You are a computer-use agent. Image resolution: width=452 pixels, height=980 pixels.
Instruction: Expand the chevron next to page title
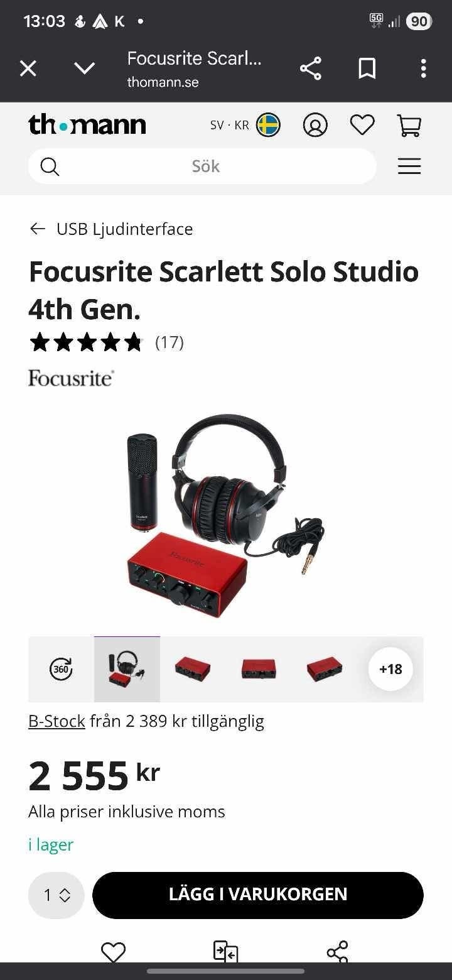(85, 68)
